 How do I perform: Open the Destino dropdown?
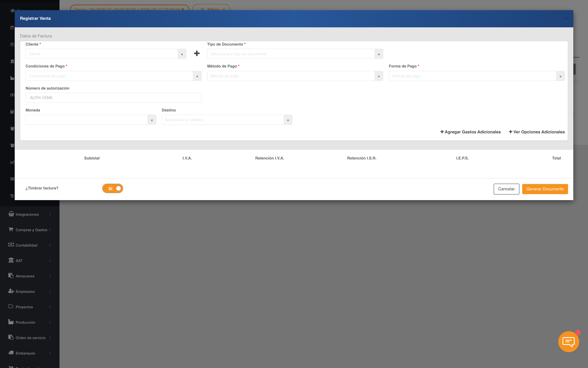click(x=227, y=120)
